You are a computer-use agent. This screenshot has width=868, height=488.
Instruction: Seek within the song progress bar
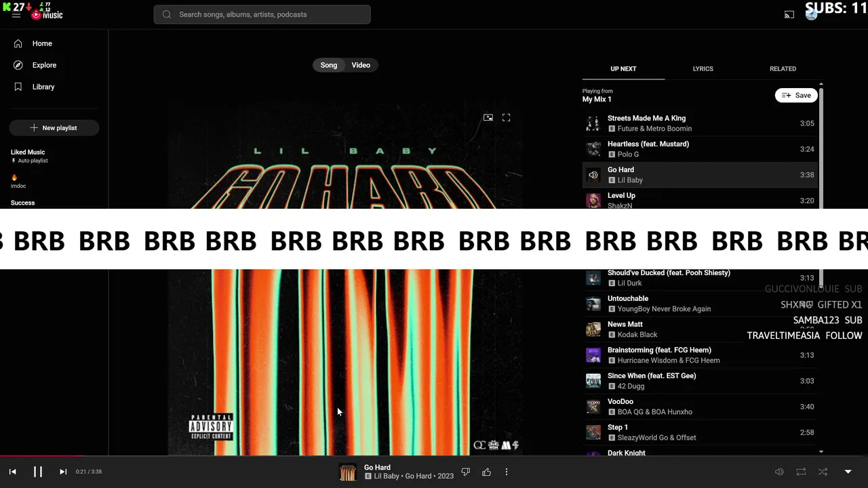coord(434,455)
